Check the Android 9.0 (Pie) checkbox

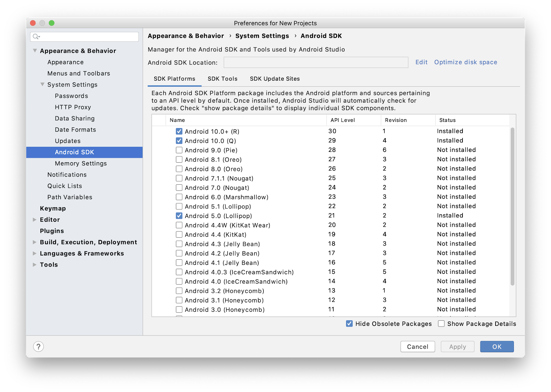click(179, 150)
